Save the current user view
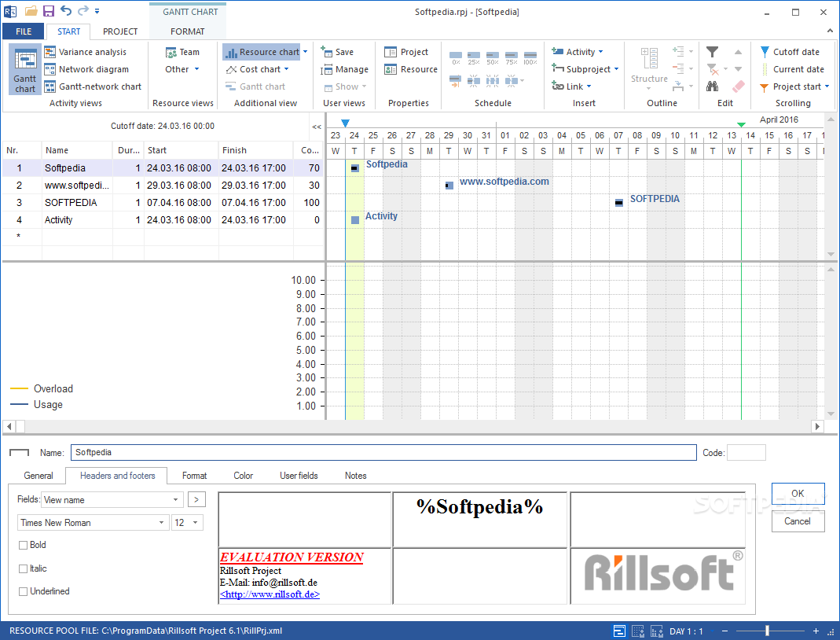The width and height of the screenshot is (840, 640). click(337, 52)
